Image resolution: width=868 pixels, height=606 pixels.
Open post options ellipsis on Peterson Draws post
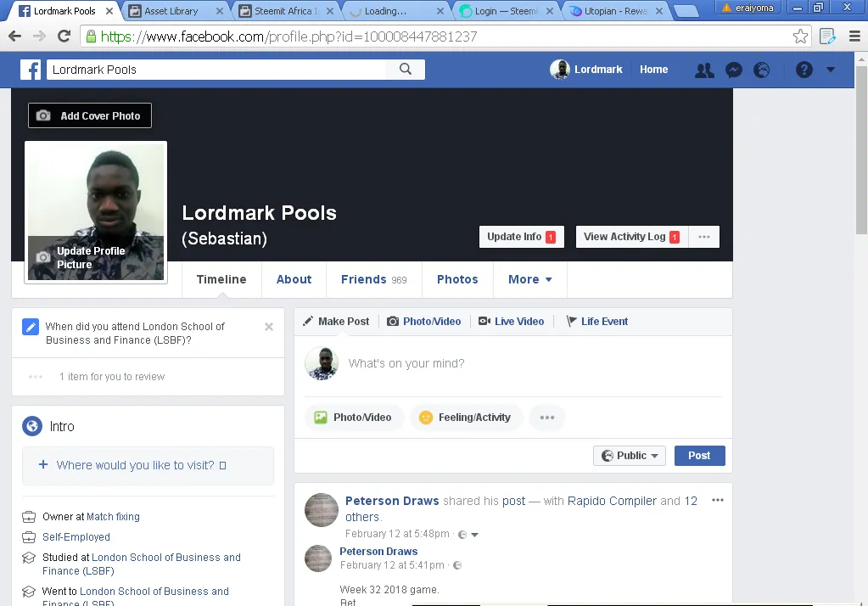tap(718, 500)
